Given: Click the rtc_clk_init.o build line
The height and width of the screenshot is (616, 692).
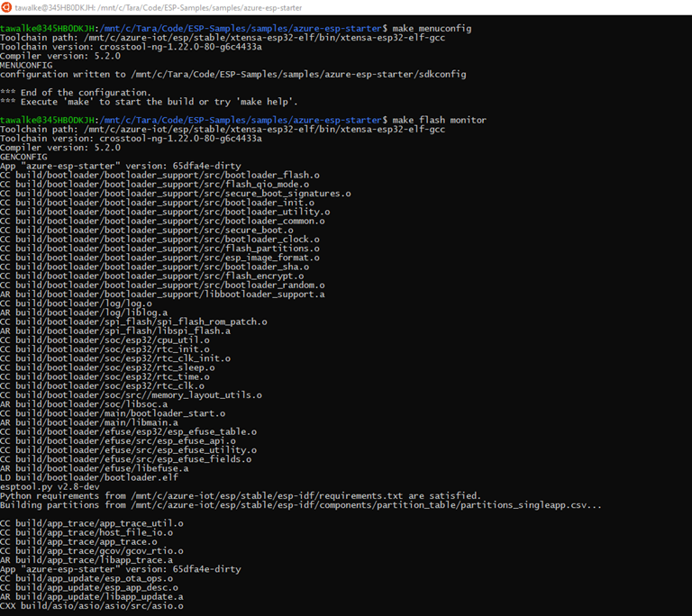Looking at the screenshot, I should [x=115, y=358].
